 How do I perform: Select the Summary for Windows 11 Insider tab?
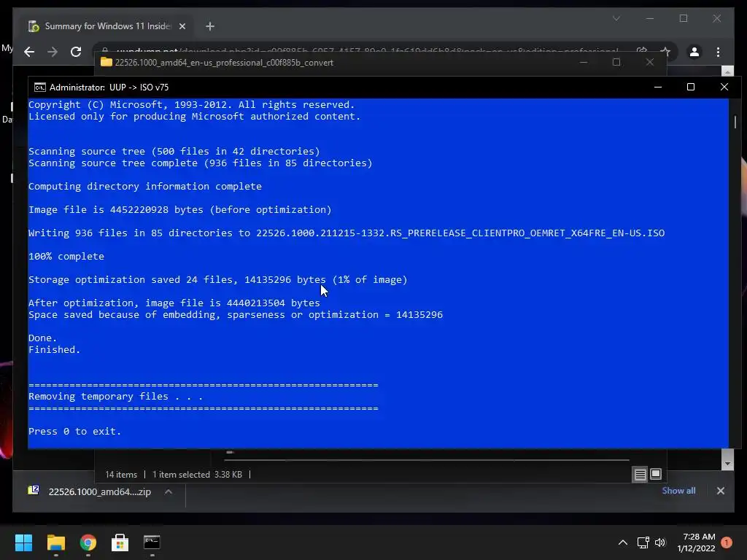point(108,26)
